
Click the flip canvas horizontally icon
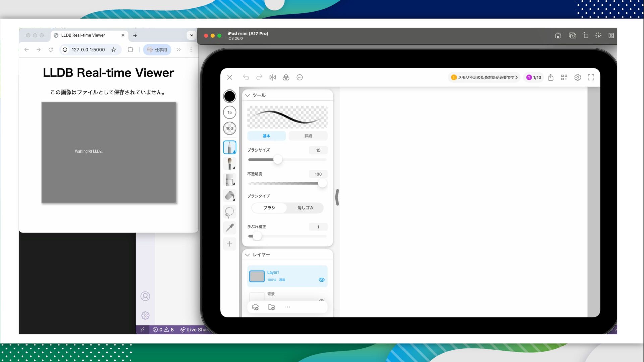(x=273, y=77)
